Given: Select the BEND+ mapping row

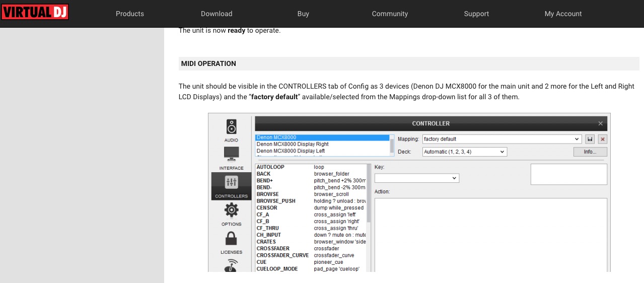Looking at the screenshot, I should click(311, 180).
